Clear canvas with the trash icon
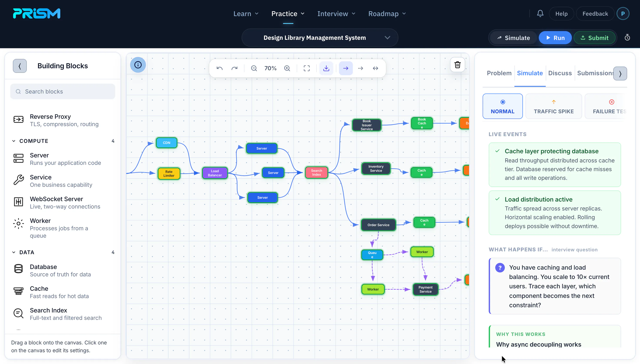The image size is (640, 364). (457, 65)
